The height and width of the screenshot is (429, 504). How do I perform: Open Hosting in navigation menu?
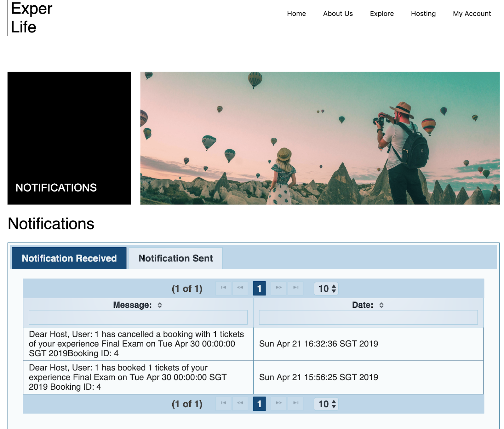tap(423, 14)
